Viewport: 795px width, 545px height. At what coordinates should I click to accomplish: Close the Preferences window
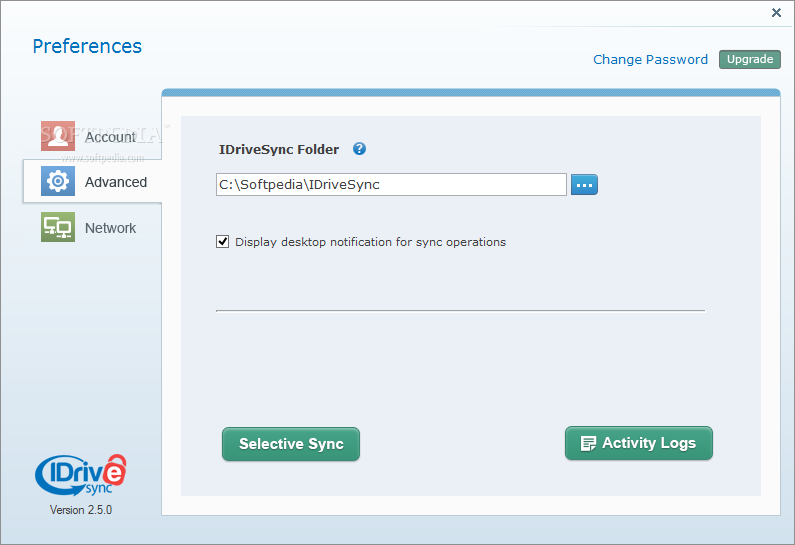click(x=776, y=13)
